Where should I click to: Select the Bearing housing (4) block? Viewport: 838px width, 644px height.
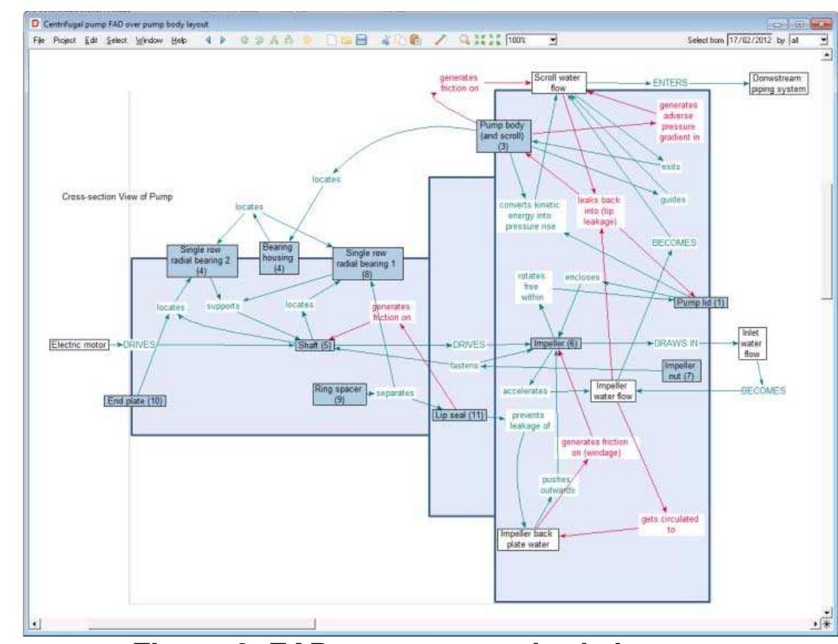(x=279, y=258)
